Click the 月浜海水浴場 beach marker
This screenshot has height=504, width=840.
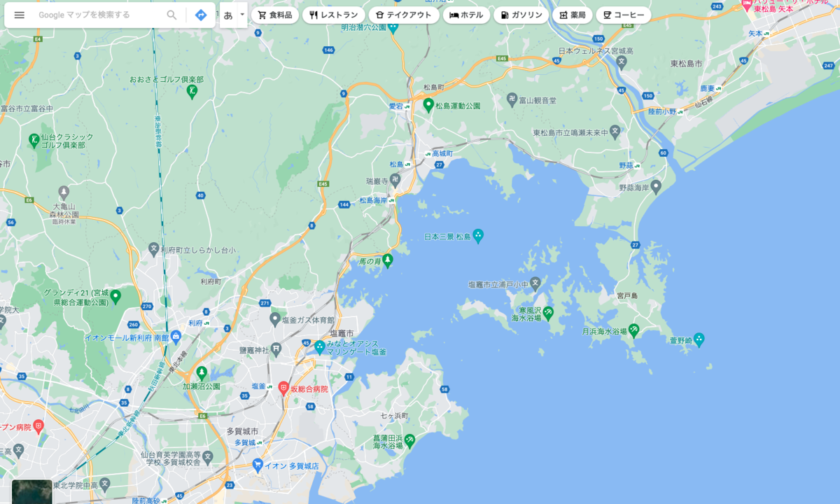633,329
